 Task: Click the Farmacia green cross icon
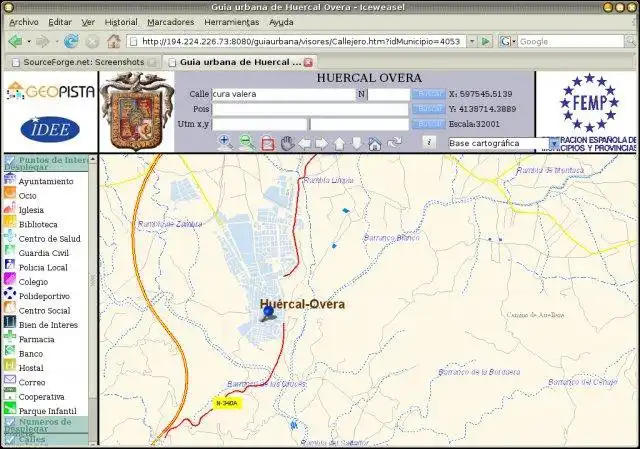[x=9, y=337]
